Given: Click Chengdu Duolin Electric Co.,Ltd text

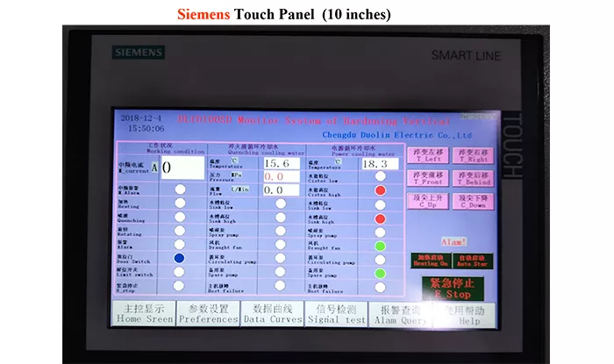Looking at the screenshot, I should (x=397, y=135).
